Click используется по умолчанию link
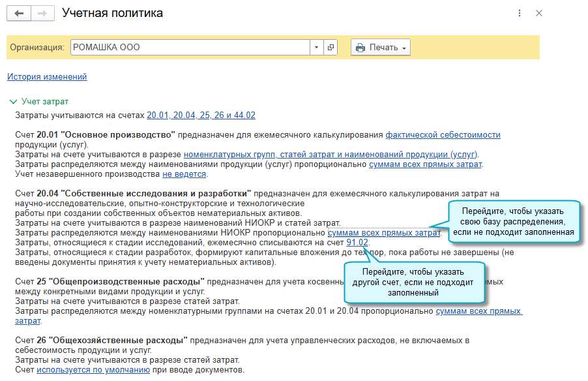Viewport: 588px width, 381px height. [x=93, y=370]
